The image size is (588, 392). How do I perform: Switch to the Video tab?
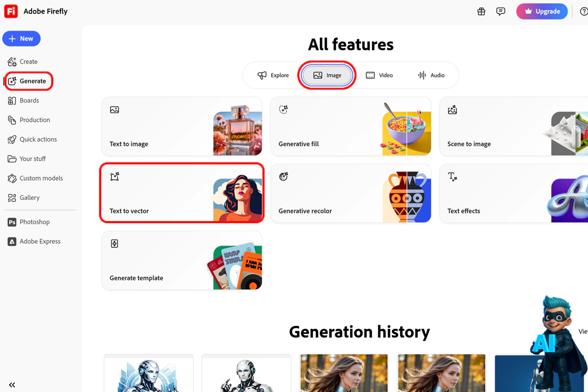coord(379,75)
